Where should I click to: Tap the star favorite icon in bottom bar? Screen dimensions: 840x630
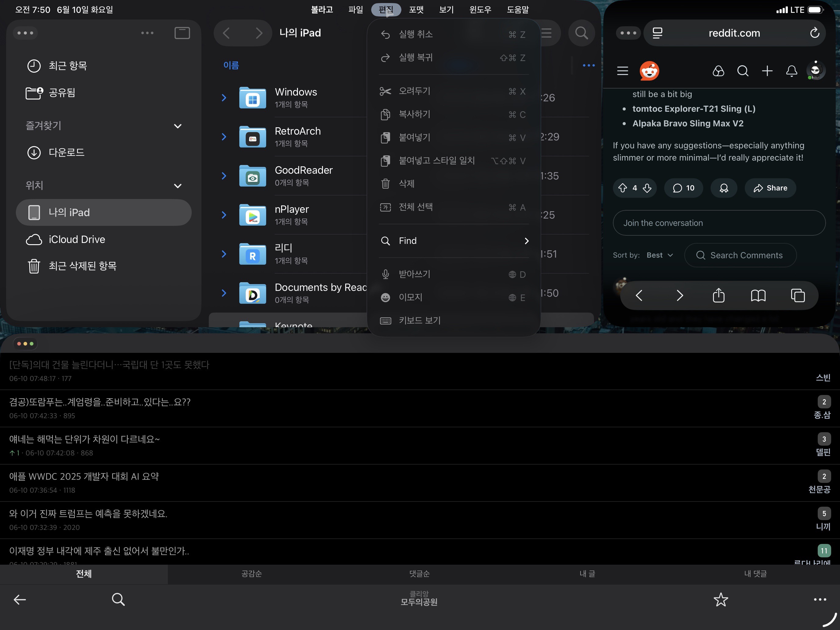[720, 599]
